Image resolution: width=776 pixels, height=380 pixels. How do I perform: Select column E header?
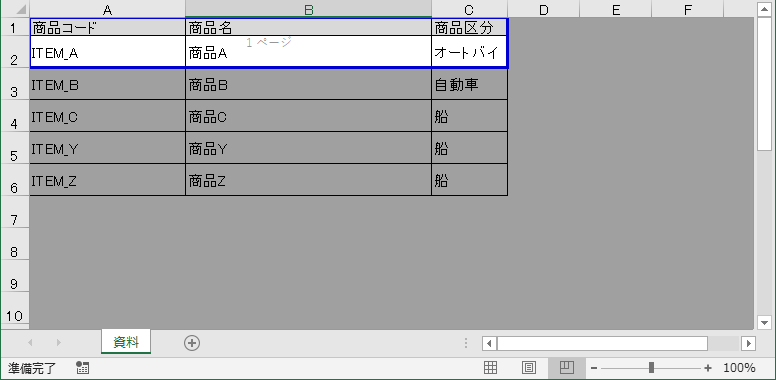[616, 9]
